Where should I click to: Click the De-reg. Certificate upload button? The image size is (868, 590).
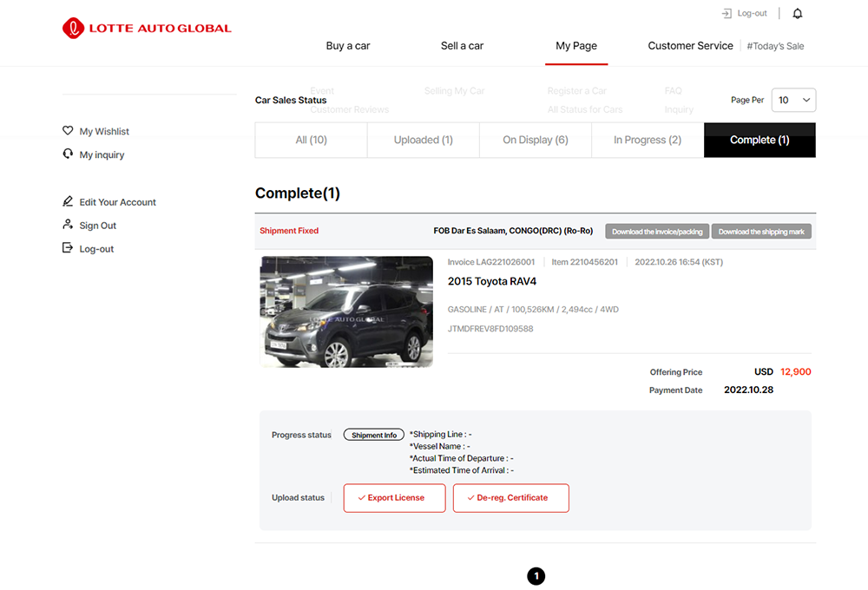[x=511, y=498]
